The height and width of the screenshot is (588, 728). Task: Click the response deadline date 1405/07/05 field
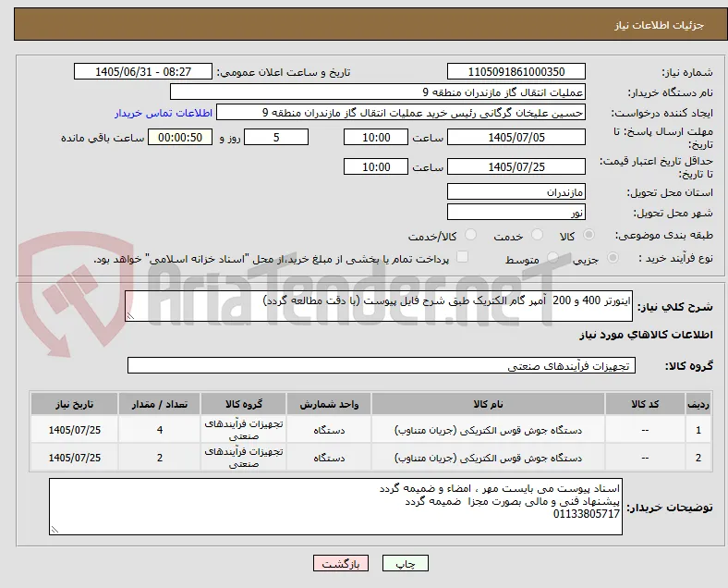click(516, 137)
